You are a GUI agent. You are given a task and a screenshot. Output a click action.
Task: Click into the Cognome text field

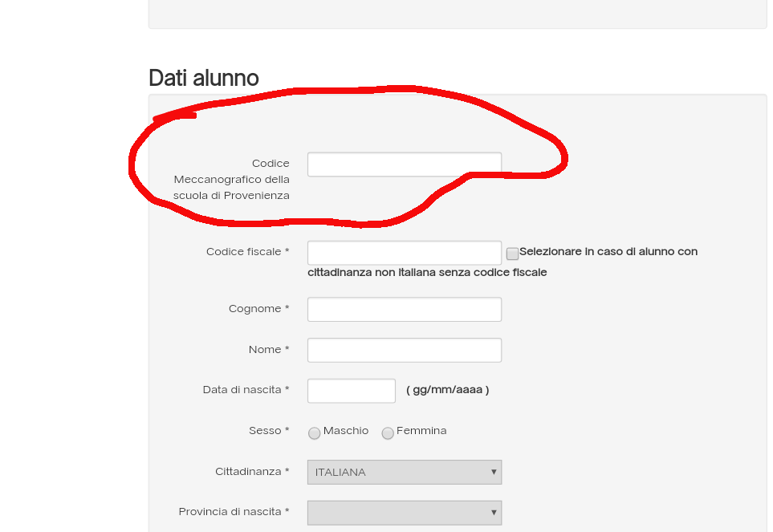(x=404, y=310)
